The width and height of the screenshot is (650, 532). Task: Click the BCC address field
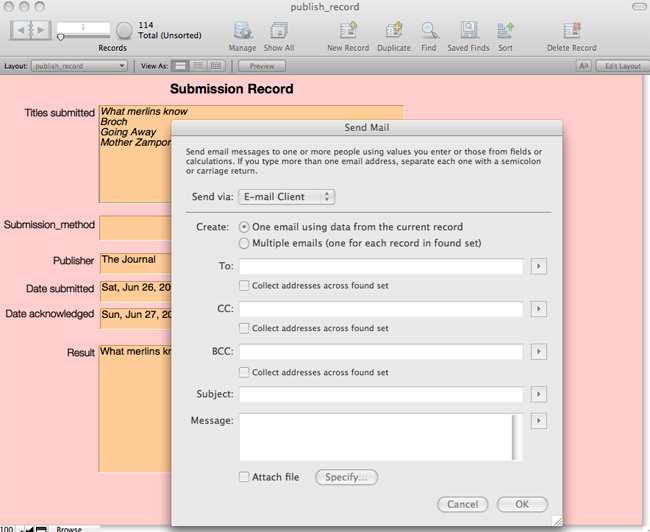(x=381, y=352)
